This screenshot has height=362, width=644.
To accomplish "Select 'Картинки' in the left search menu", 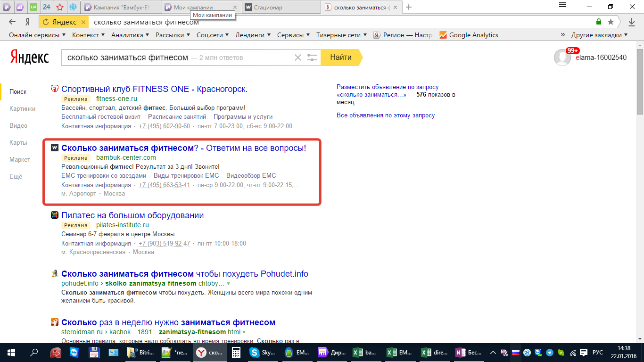I will click(23, 108).
